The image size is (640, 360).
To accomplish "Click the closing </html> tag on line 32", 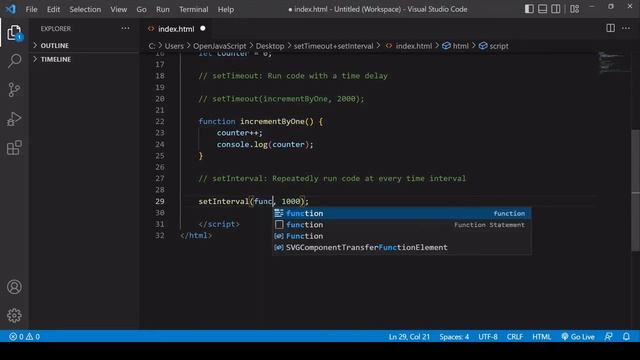I will [x=196, y=236].
